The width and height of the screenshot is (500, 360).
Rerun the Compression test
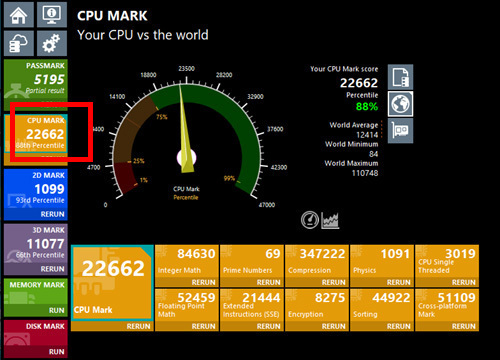point(333,283)
